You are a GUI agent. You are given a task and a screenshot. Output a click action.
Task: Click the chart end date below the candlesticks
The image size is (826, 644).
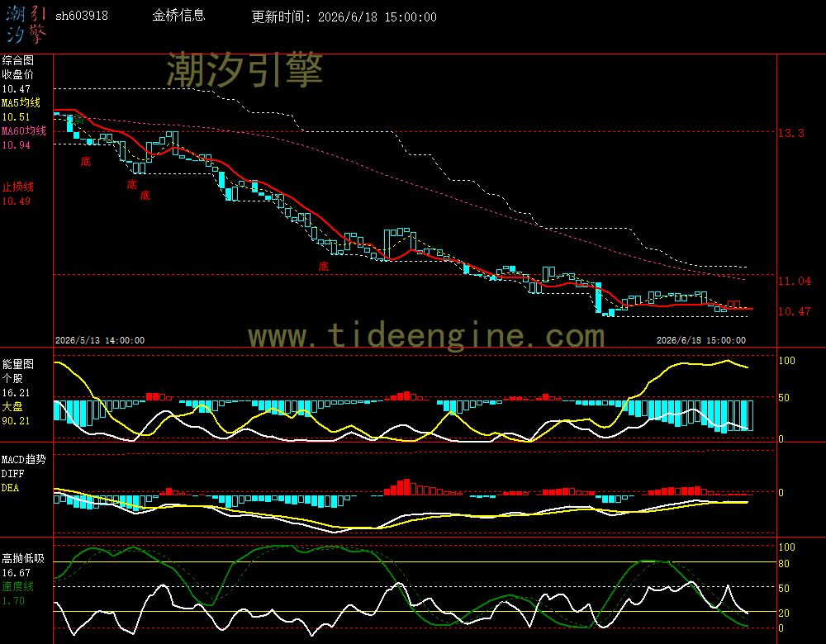(701, 340)
